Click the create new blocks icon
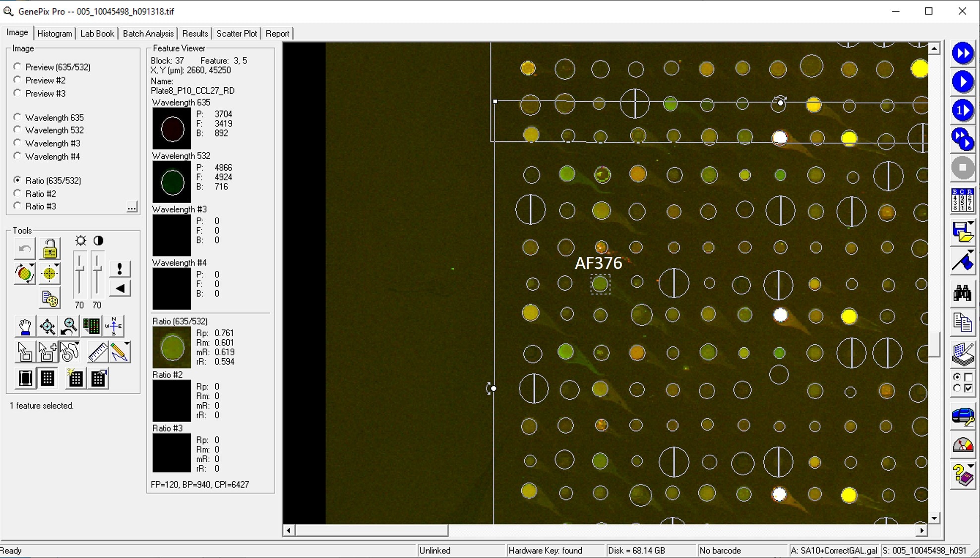Viewport: 980px width, 558px height. pos(75,378)
